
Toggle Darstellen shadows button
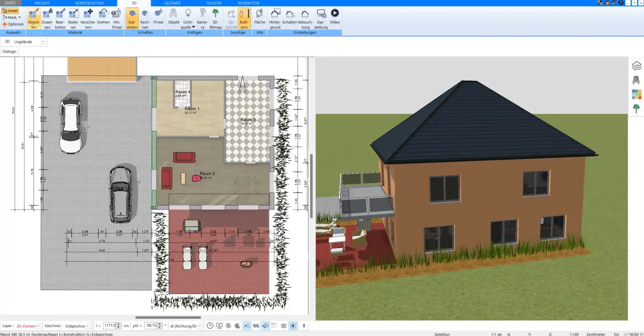[132, 19]
